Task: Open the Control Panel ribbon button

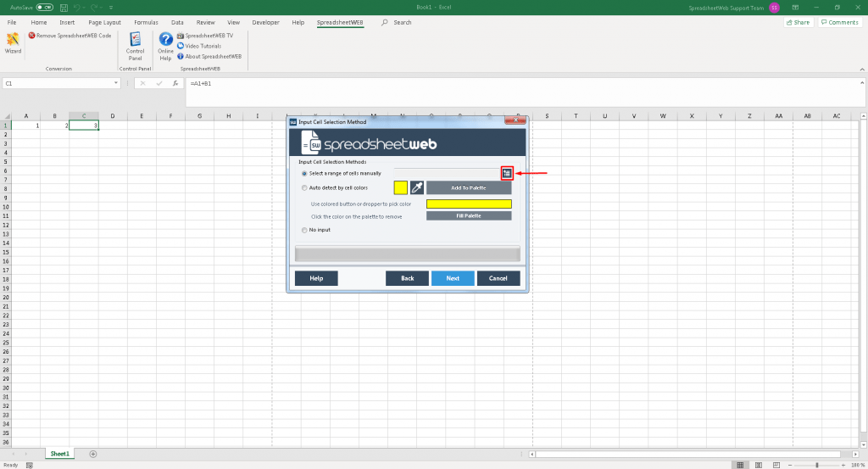Action: 135,46
